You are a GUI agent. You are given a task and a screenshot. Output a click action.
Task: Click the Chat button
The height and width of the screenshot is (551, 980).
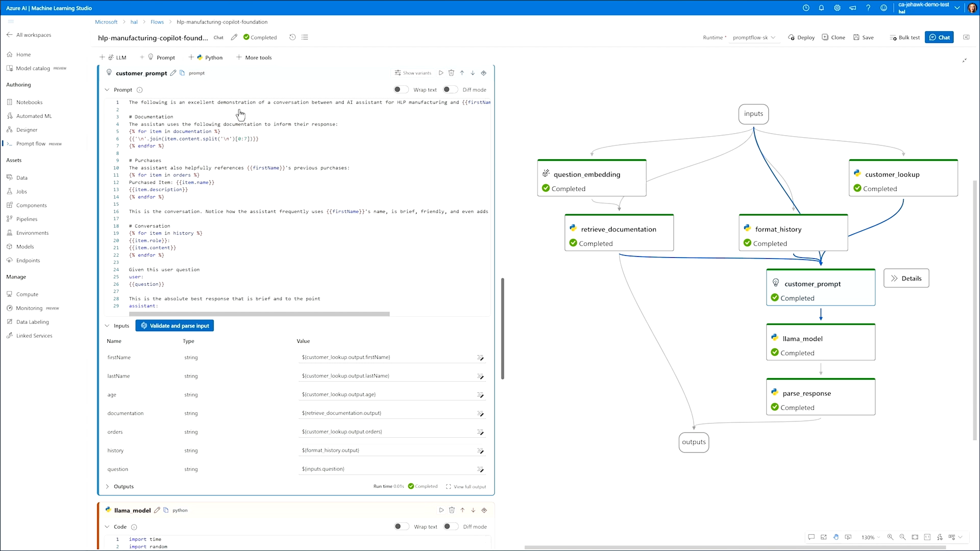point(939,37)
